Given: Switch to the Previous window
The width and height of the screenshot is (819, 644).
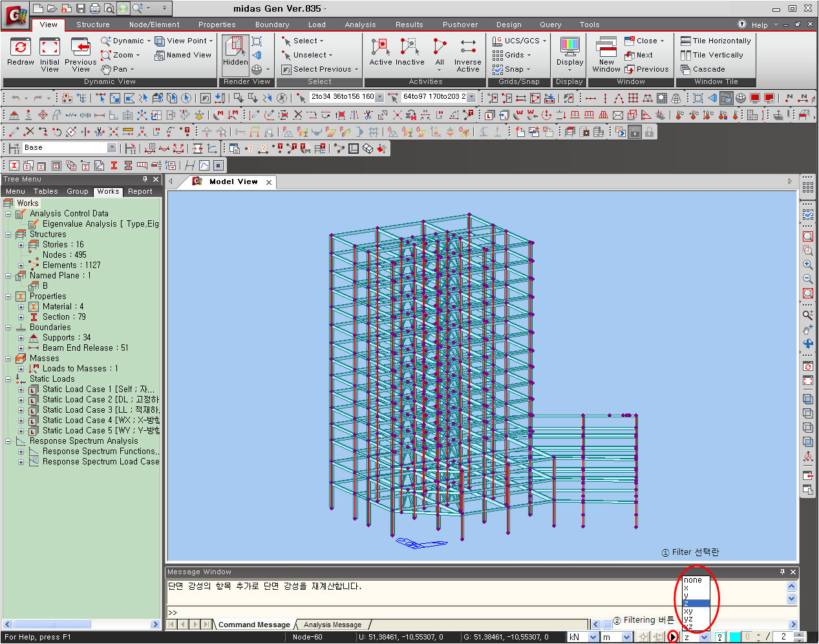Looking at the screenshot, I should 646,69.
